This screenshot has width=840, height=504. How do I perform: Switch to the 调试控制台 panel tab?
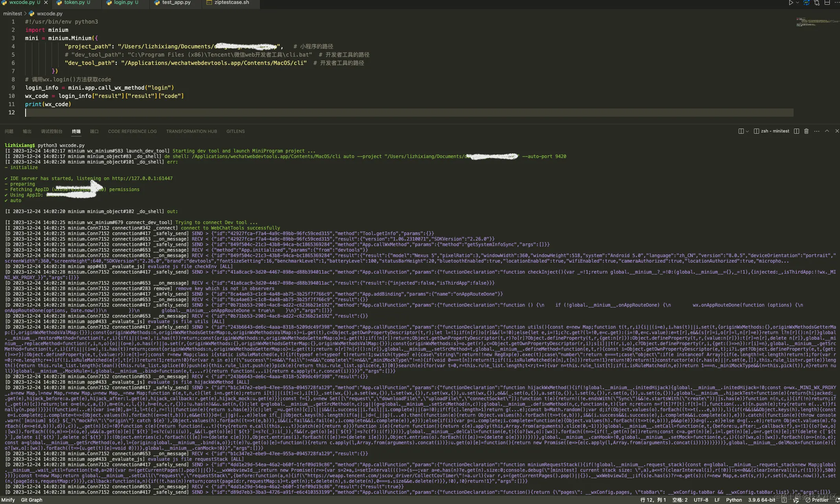coord(52,131)
